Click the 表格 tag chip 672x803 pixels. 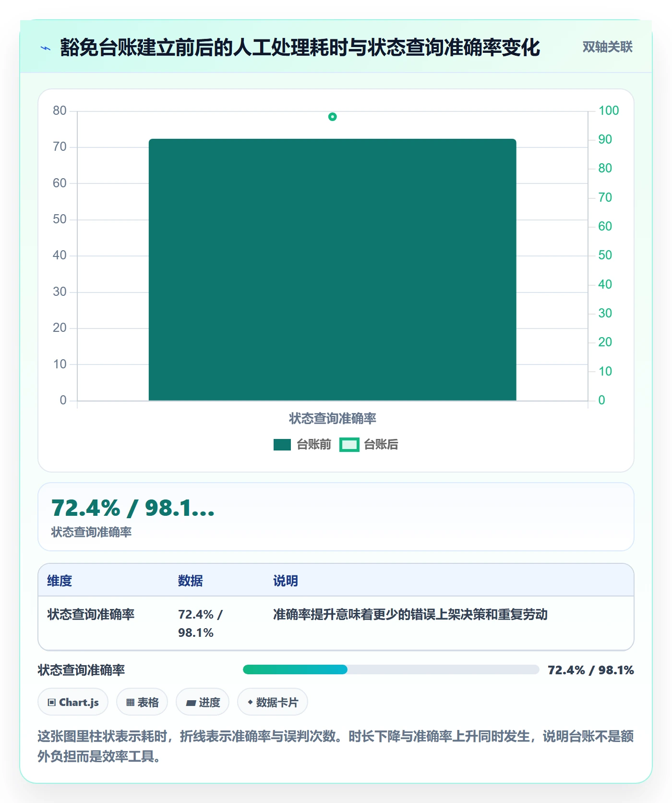[x=142, y=702]
